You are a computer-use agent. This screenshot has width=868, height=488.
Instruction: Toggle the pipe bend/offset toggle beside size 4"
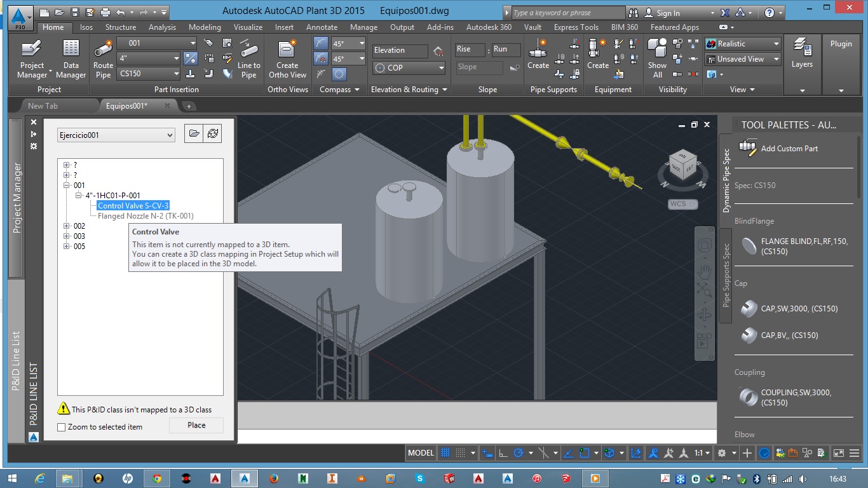click(190, 58)
